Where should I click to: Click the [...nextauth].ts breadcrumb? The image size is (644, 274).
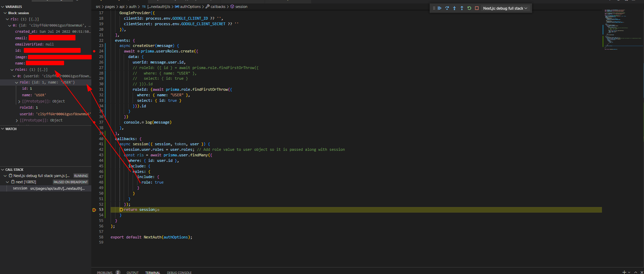[159, 7]
